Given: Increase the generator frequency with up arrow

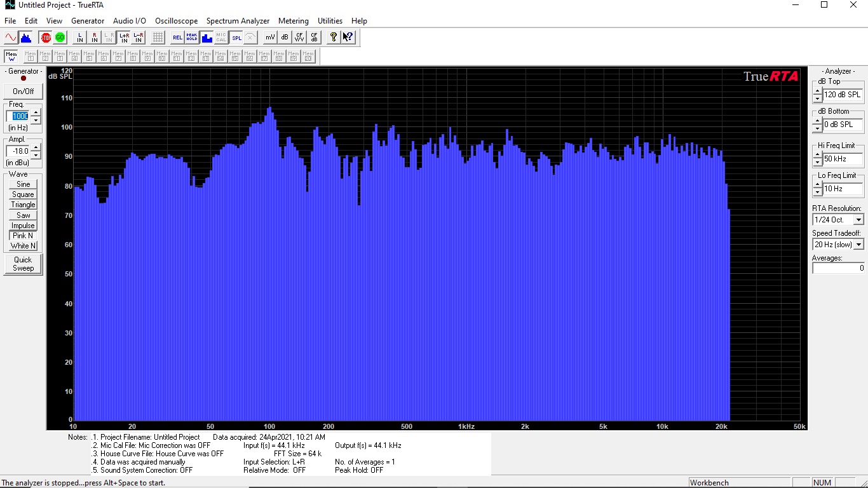Looking at the screenshot, I should 36,112.
